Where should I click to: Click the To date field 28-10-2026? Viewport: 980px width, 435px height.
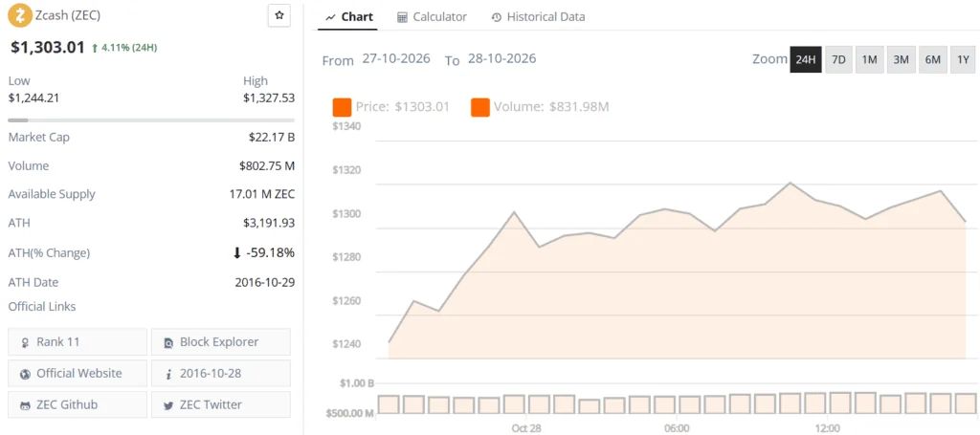coord(501,58)
